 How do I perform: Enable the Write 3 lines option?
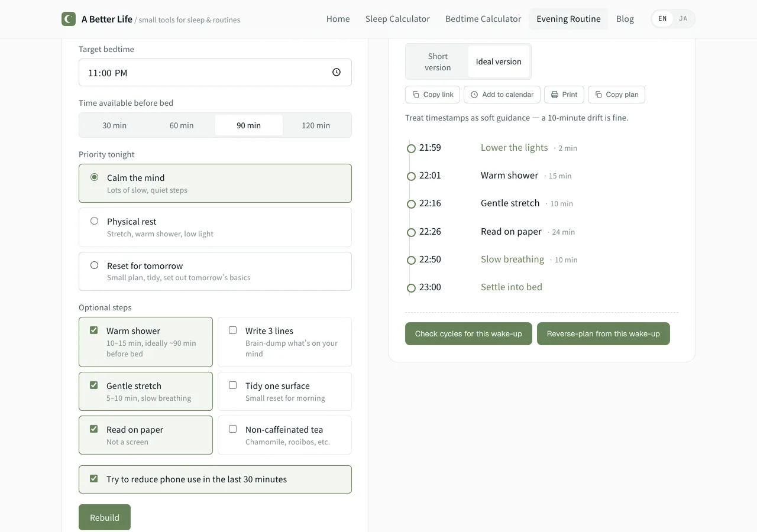click(x=233, y=330)
